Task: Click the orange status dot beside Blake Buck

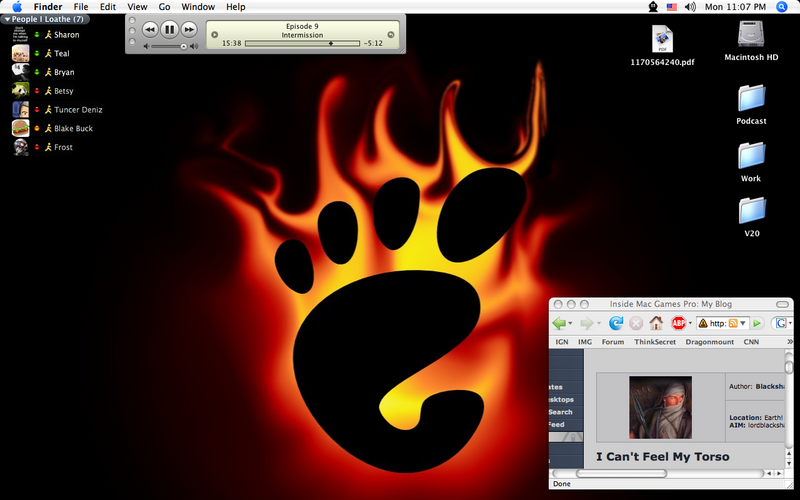Action: click(37, 129)
